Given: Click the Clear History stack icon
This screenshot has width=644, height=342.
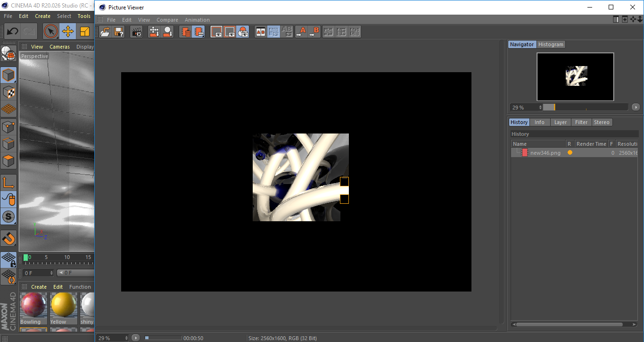Looking at the screenshot, I should pos(198,32).
